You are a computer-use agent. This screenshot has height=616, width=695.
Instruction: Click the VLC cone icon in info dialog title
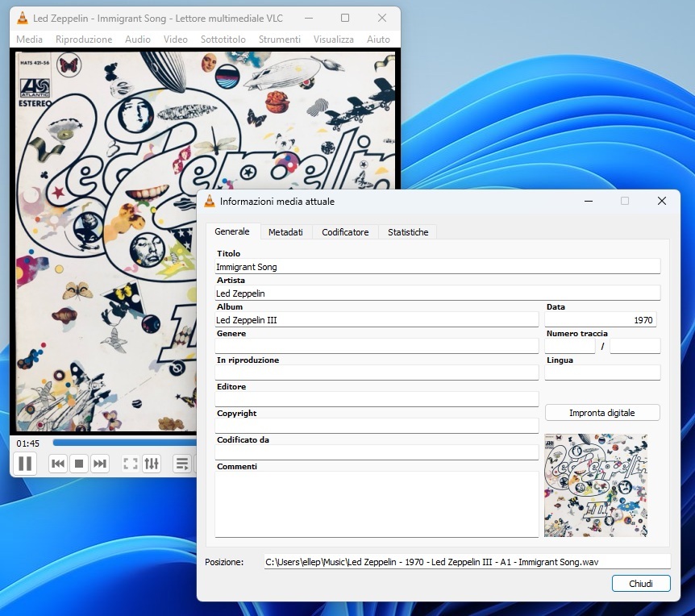[209, 202]
